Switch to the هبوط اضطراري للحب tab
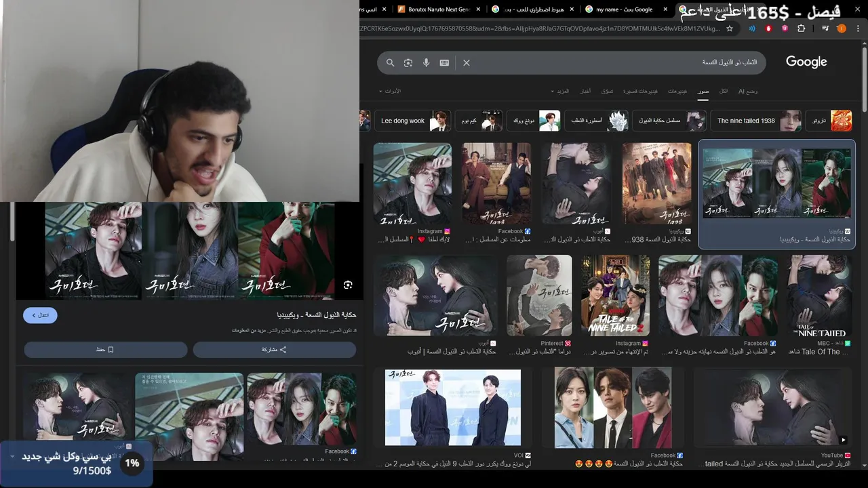This screenshot has width=868, height=488. point(534,9)
